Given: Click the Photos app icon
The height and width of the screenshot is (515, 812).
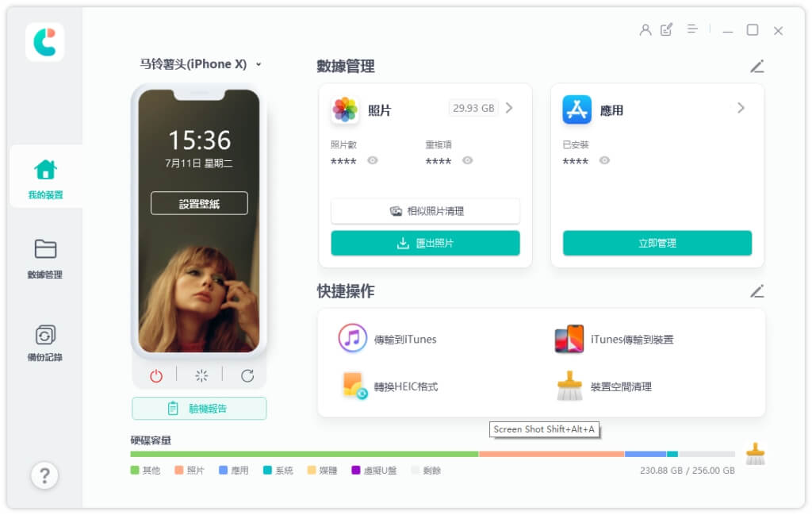Looking at the screenshot, I should coord(345,110).
